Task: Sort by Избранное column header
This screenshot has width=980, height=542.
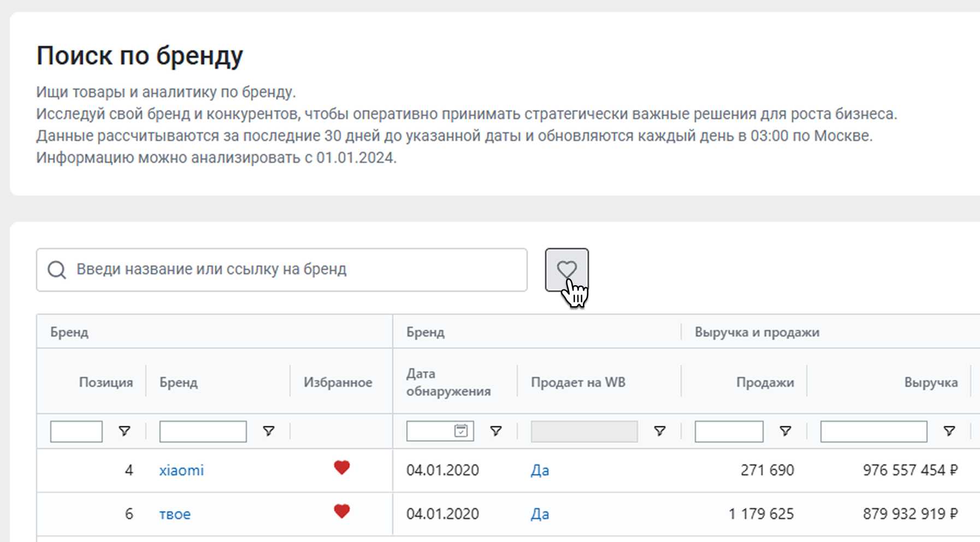Action: (338, 382)
